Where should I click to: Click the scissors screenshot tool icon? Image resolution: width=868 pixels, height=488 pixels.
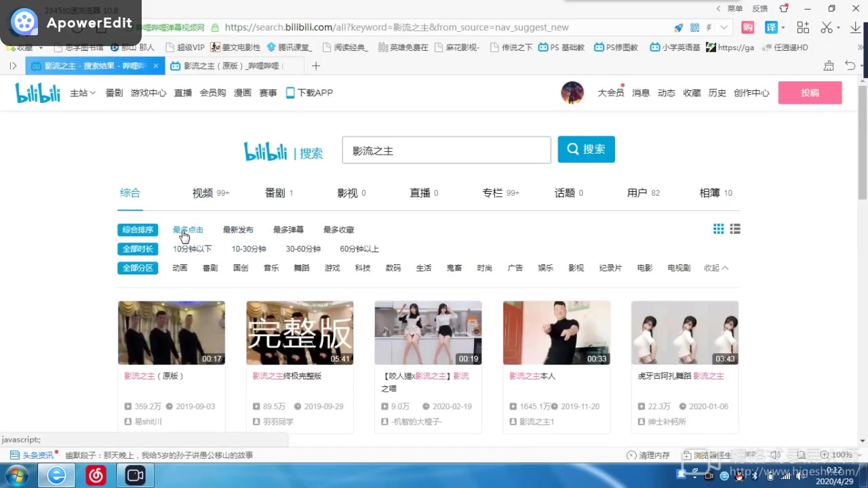pos(826,28)
